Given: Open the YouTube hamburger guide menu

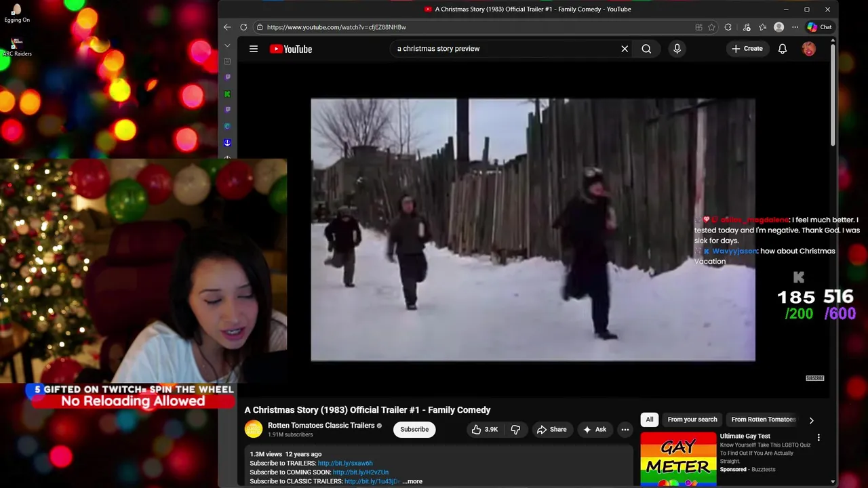Looking at the screenshot, I should 254,49.
